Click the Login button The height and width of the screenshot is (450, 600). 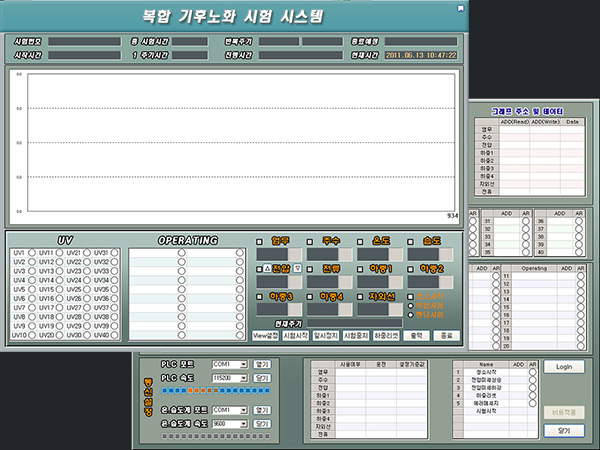point(564,367)
